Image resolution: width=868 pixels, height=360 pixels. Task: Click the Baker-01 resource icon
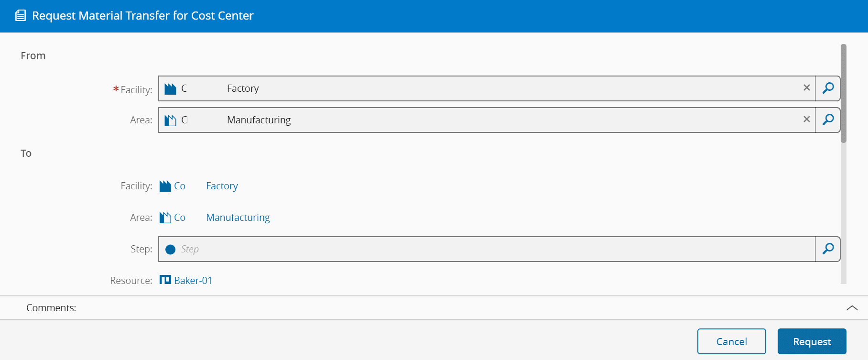tap(165, 280)
